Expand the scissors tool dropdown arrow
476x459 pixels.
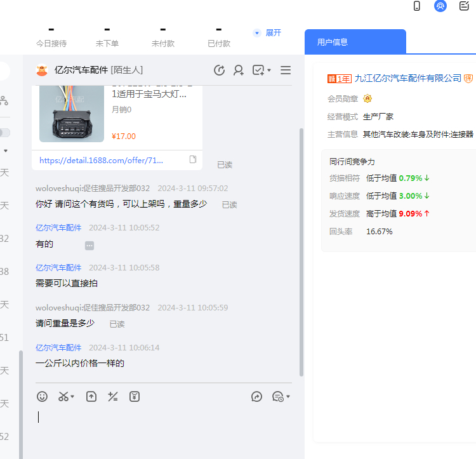(72, 397)
